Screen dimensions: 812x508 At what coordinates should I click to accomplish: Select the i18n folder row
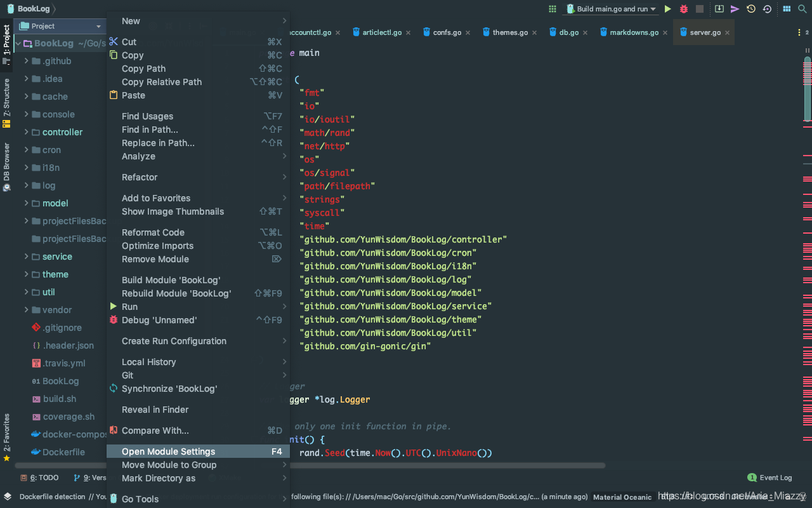pyautogui.click(x=60, y=168)
